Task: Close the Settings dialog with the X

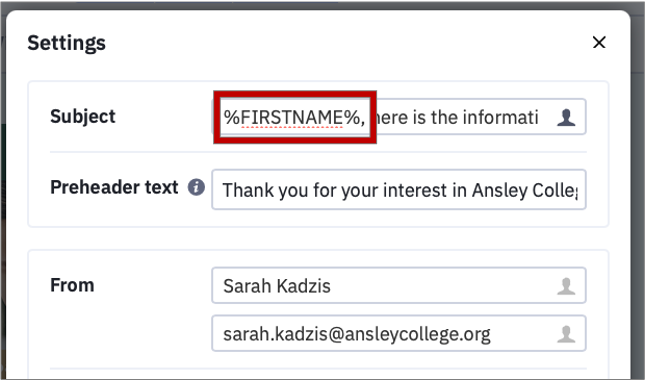Action: coord(599,42)
